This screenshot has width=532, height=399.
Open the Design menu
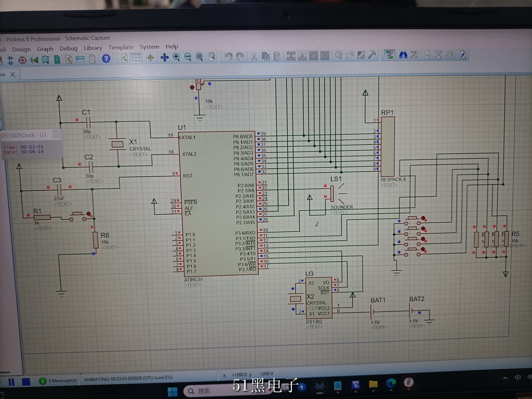(x=21, y=49)
